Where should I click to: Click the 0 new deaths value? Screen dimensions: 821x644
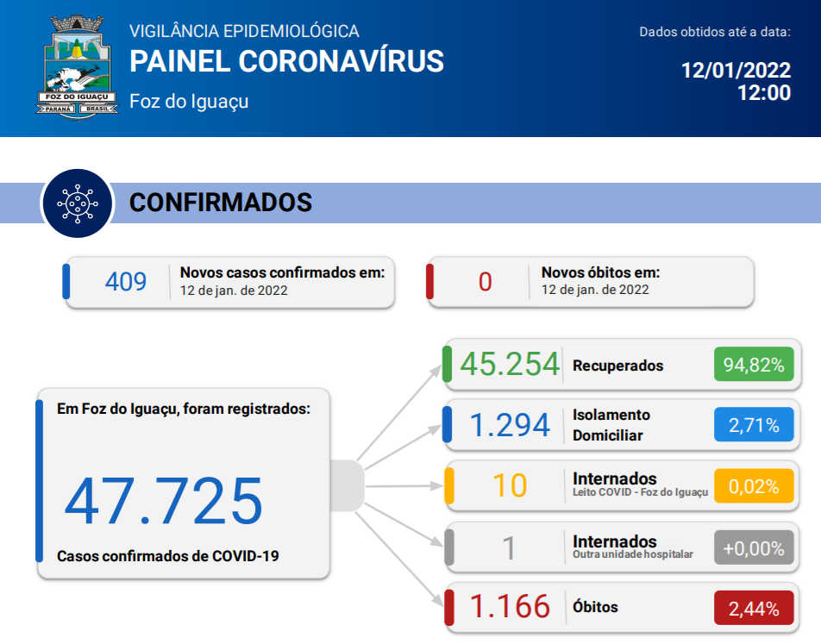coord(485,282)
